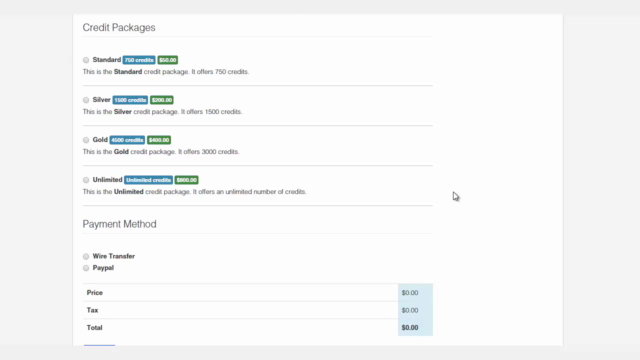The height and width of the screenshot is (360, 640).
Task: Select Wire Transfer payment method
Action: (x=86, y=256)
